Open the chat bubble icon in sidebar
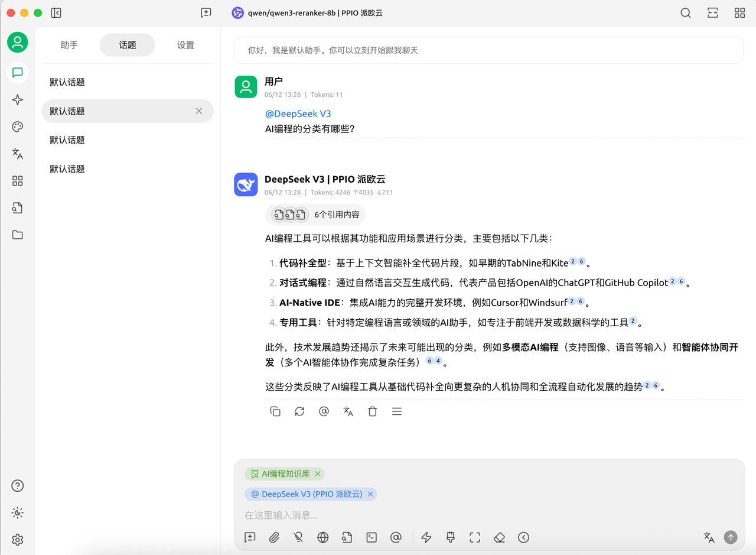Image resolution: width=756 pixels, height=555 pixels. pos(17,73)
